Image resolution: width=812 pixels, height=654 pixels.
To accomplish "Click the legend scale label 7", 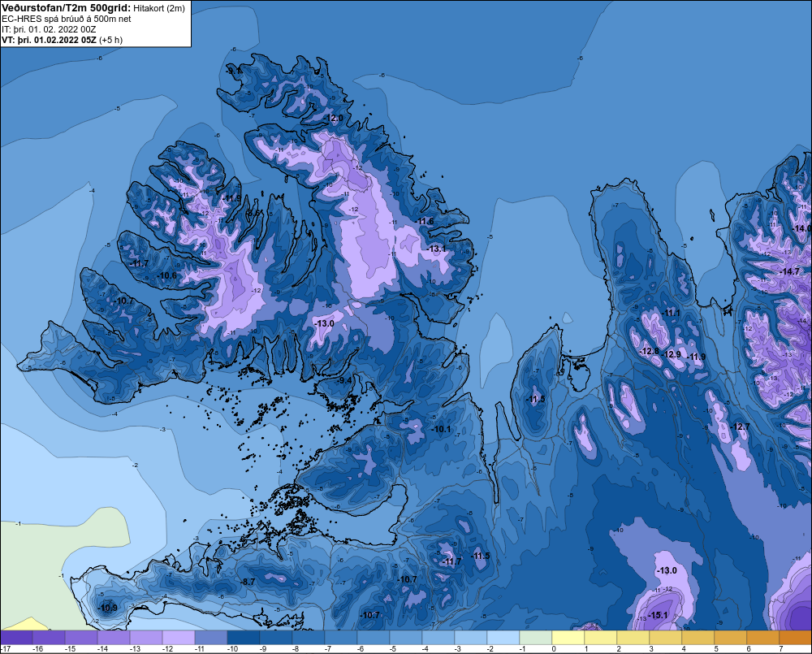I will [x=780, y=649].
